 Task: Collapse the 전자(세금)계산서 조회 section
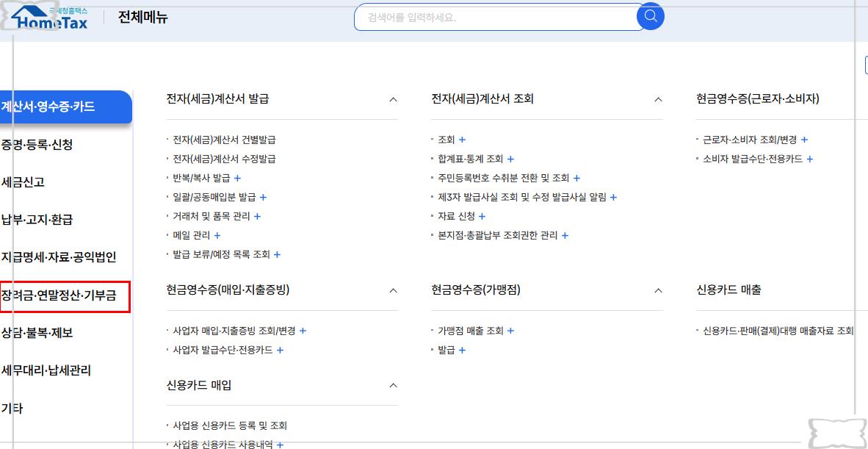click(658, 98)
